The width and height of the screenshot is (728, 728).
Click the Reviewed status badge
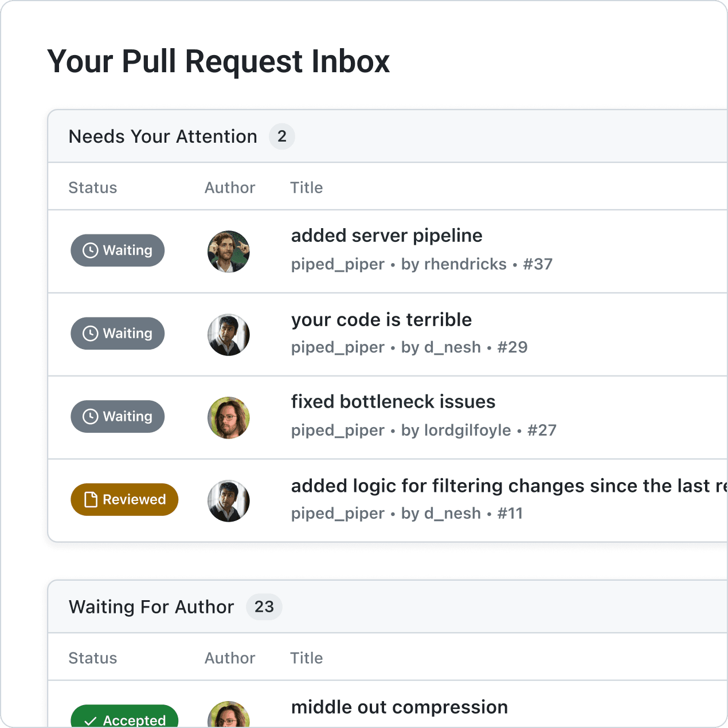pos(124,499)
